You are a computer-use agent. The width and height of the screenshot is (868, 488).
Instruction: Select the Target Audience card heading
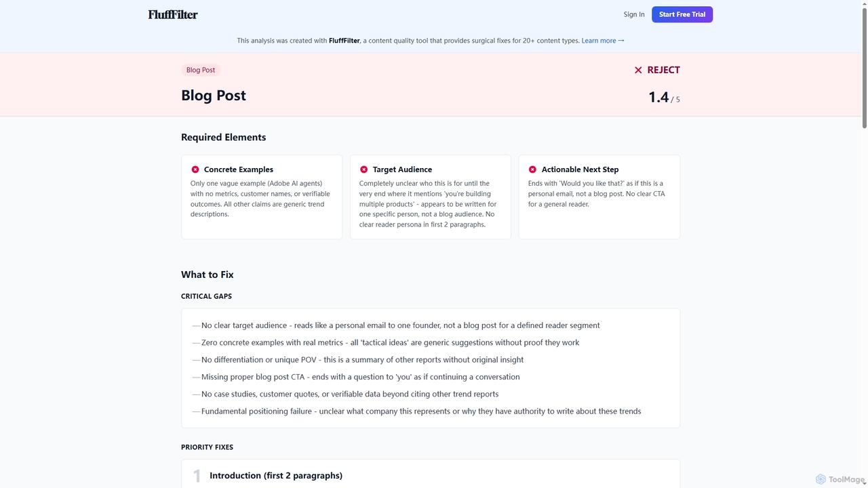(x=402, y=169)
